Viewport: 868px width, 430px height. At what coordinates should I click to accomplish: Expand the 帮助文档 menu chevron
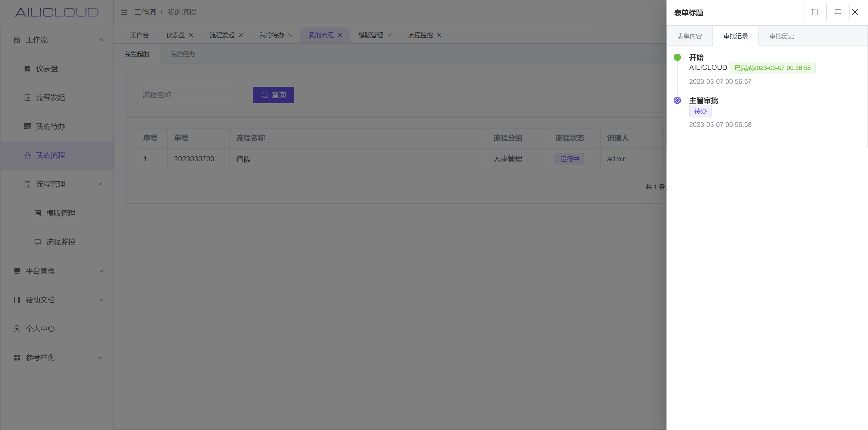(x=100, y=300)
